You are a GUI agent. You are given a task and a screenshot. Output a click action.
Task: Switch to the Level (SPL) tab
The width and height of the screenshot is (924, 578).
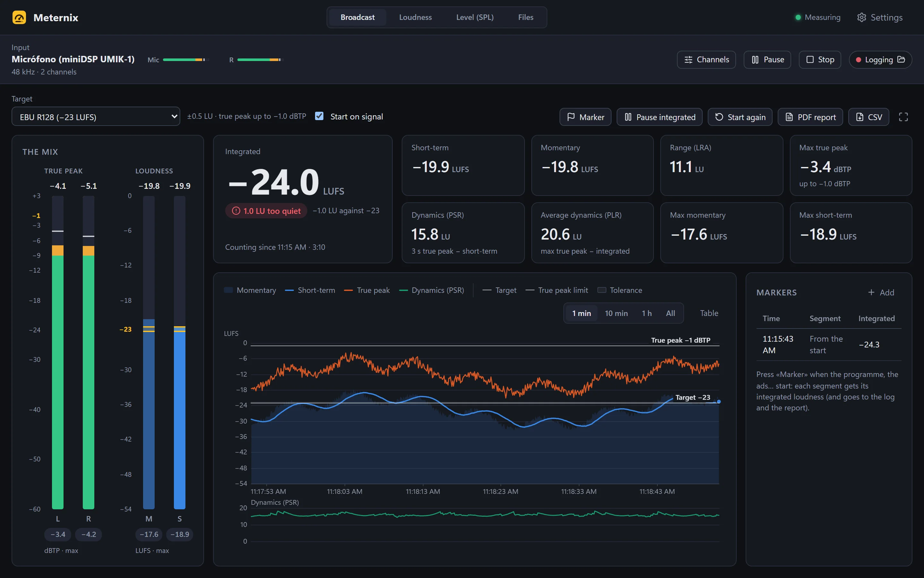point(475,18)
